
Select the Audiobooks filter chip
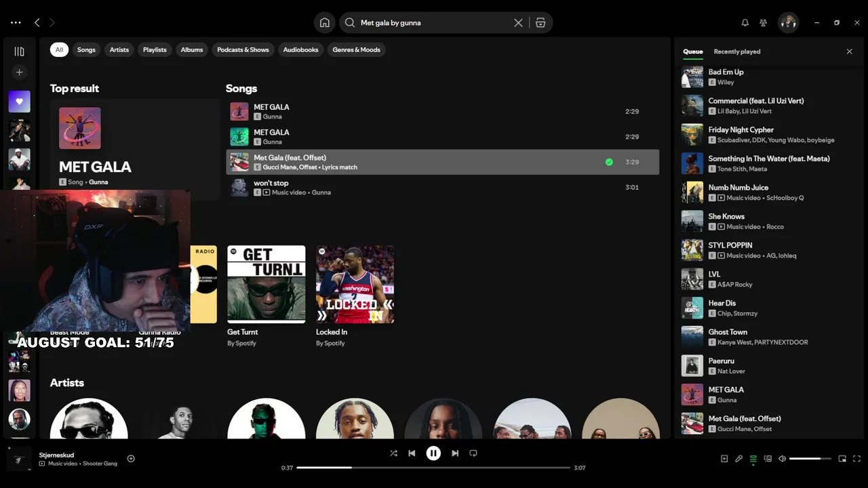[x=300, y=49]
